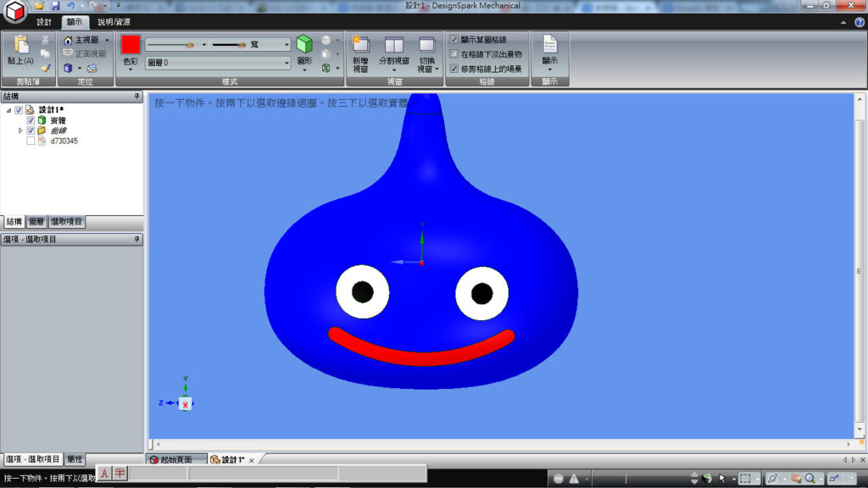Click the 新增視窗 new window icon

360,46
